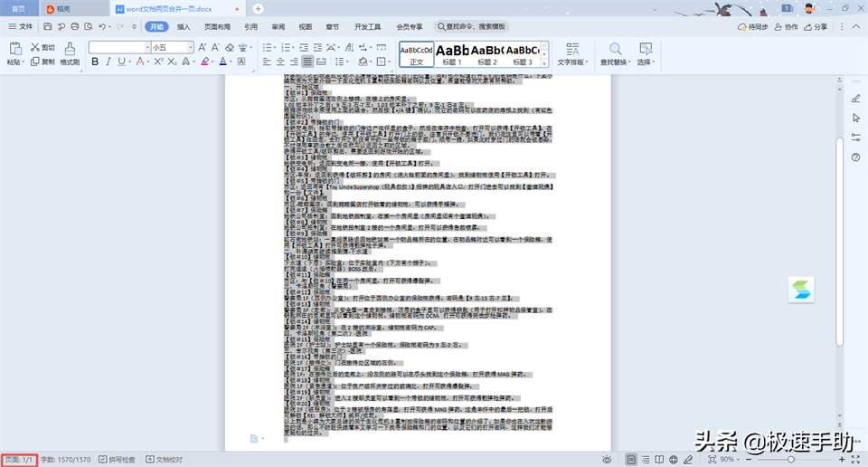The height and width of the screenshot is (467, 868).
Task: Select the justify alignment icon
Action: 308,62
